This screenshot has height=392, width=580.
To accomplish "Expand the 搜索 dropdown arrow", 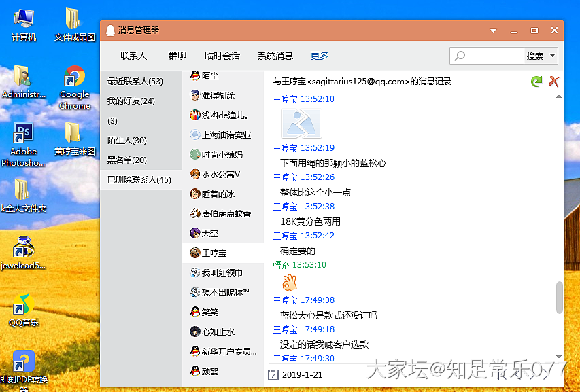I will [552, 56].
